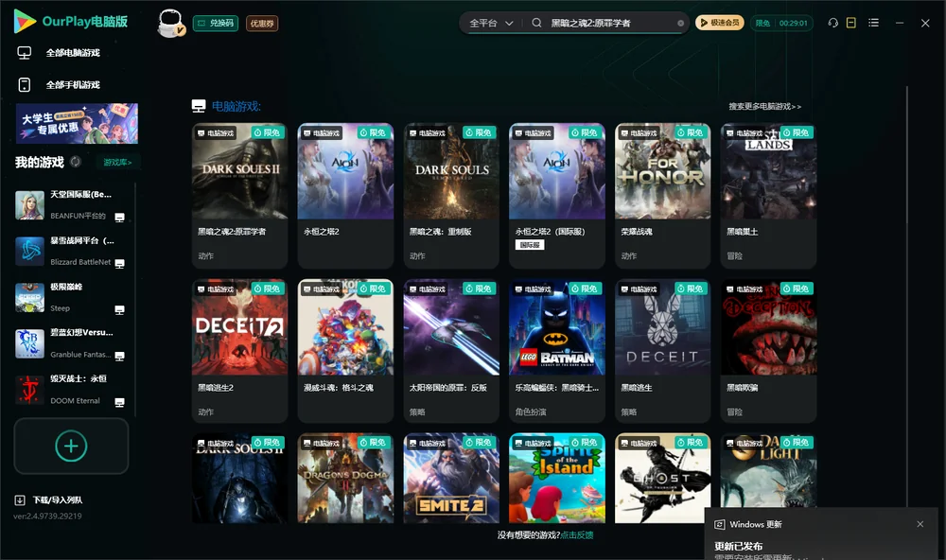Click the plus icon to add a game
The width and height of the screenshot is (946, 560).
point(71,446)
